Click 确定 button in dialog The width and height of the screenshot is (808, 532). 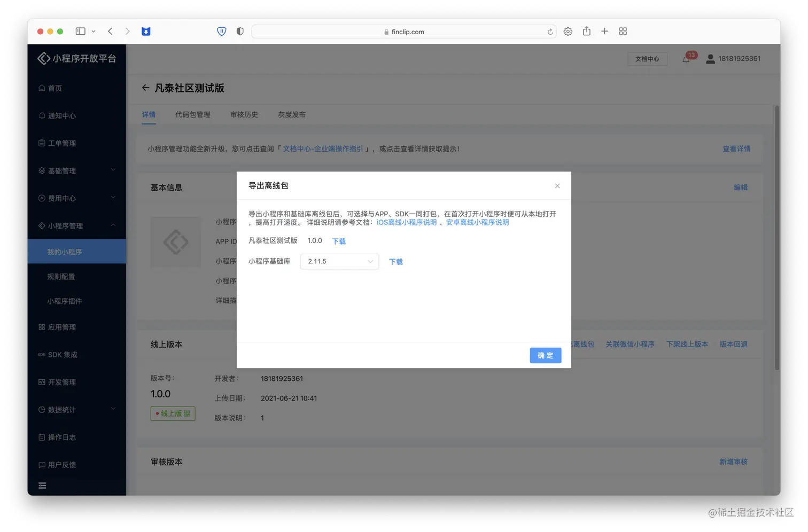tap(546, 356)
